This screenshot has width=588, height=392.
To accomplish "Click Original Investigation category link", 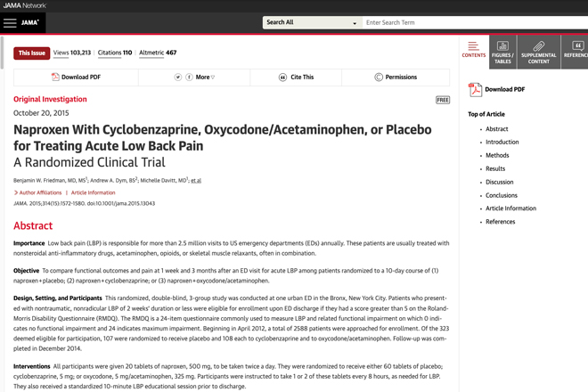I will [x=50, y=99].
